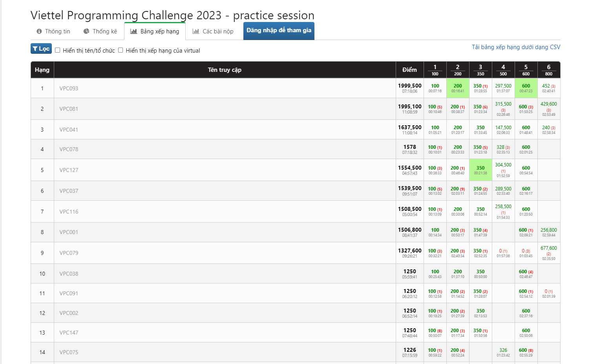Visit the VPC041 username link
The height and width of the screenshot is (364, 590).
coord(69,130)
